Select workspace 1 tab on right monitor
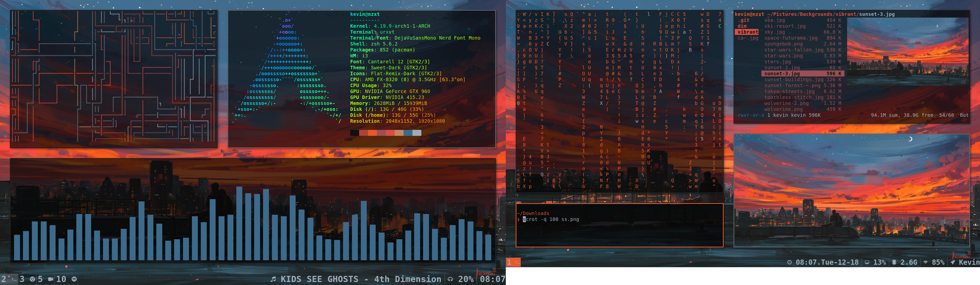The height and width of the screenshot is (285, 980). tap(513, 262)
